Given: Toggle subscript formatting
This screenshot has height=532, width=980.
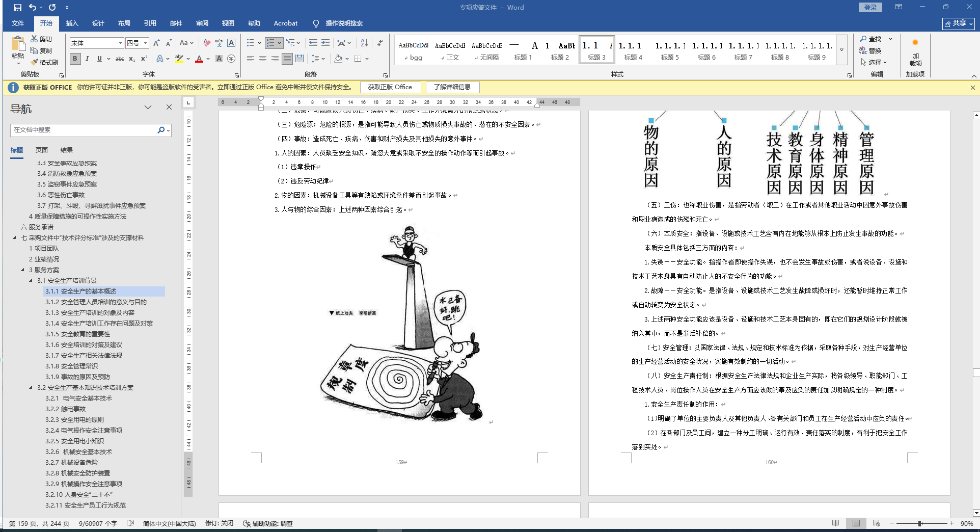Looking at the screenshot, I should coord(132,59).
